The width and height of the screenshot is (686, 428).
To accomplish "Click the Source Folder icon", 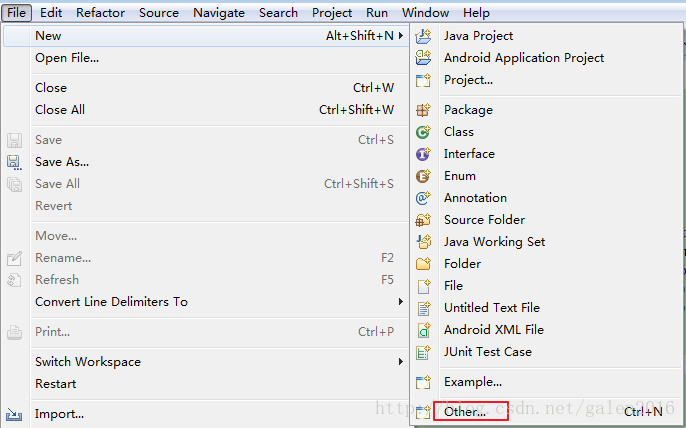I will 423,220.
